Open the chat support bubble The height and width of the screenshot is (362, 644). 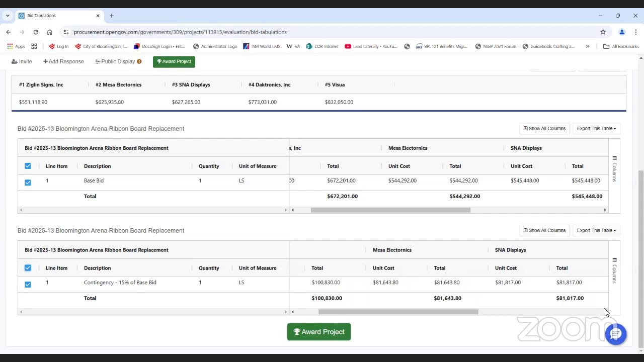point(616,334)
